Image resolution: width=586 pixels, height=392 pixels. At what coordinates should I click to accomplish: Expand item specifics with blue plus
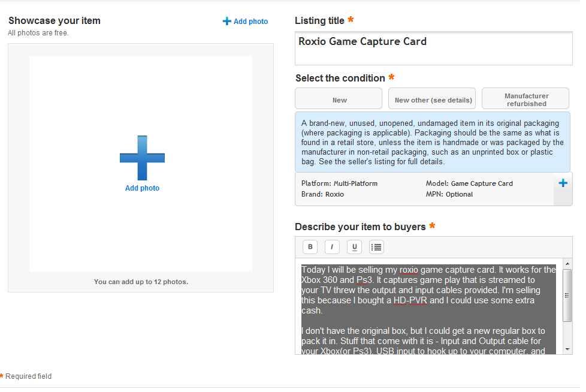(x=563, y=183)
